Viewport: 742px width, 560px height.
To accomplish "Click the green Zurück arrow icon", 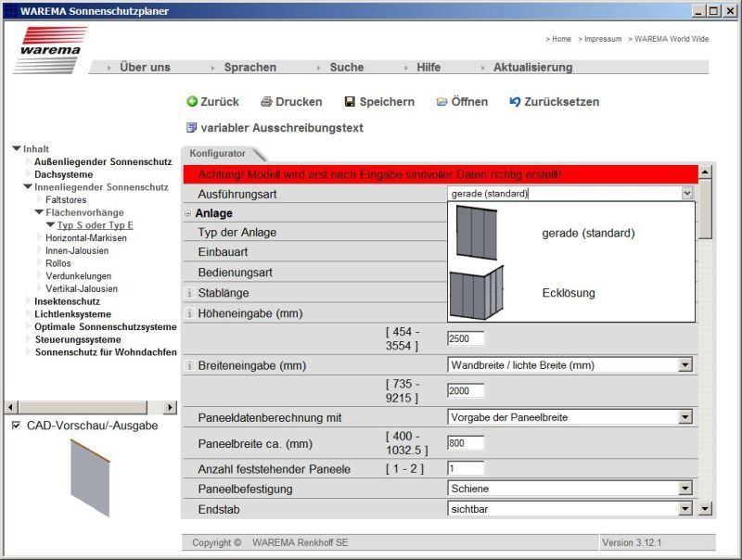I will 192,102.
